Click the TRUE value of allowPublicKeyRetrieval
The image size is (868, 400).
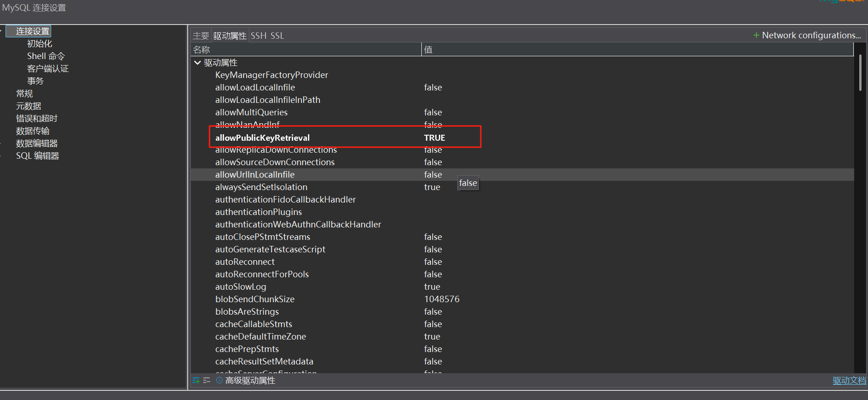pyautogui.click(x=434, y=138)
